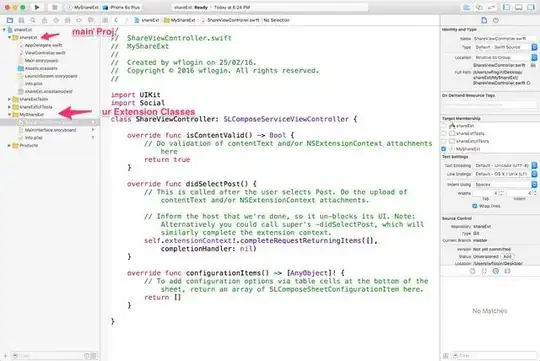Toggle the Utilities right panel icon

click(531, 7)
